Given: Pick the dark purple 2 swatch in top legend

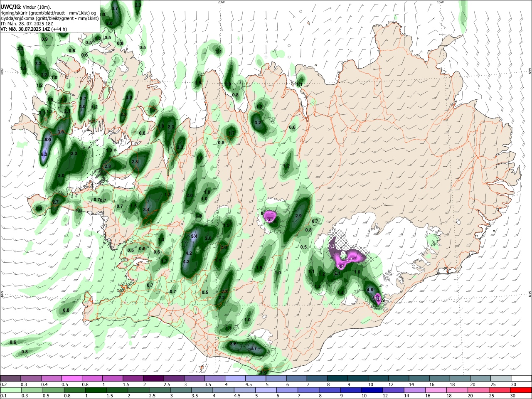Looking at the screenshot, I should 153,378.
